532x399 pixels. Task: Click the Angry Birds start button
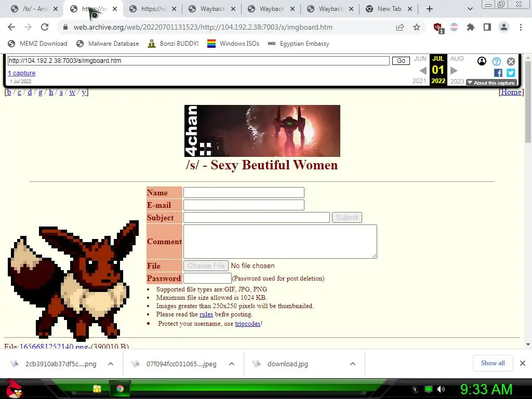coord(14,389)
